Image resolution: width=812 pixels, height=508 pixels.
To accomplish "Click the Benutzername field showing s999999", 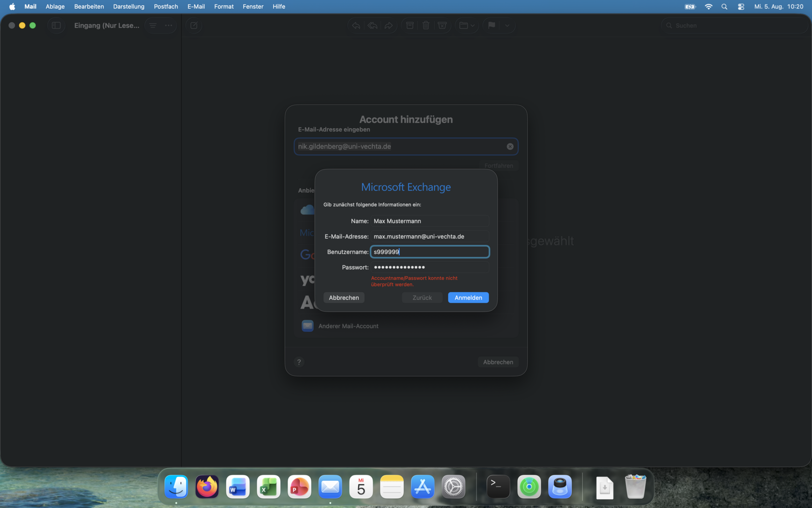I will pyautogui.click(x=430, y=252).
